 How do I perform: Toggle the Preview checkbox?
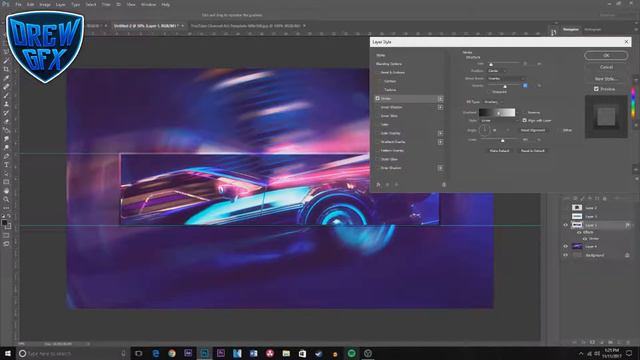click(x=596, y=89)
